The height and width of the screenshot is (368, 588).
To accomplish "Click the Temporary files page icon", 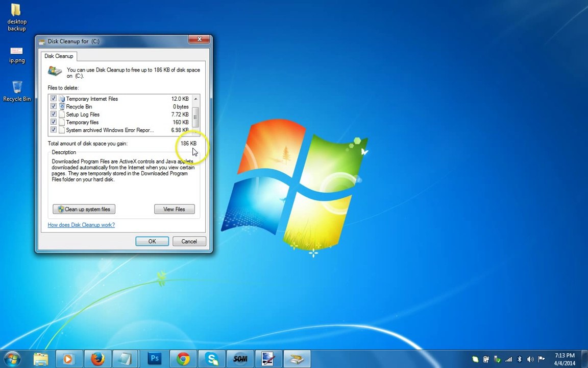I will click(x=62, y=122).
